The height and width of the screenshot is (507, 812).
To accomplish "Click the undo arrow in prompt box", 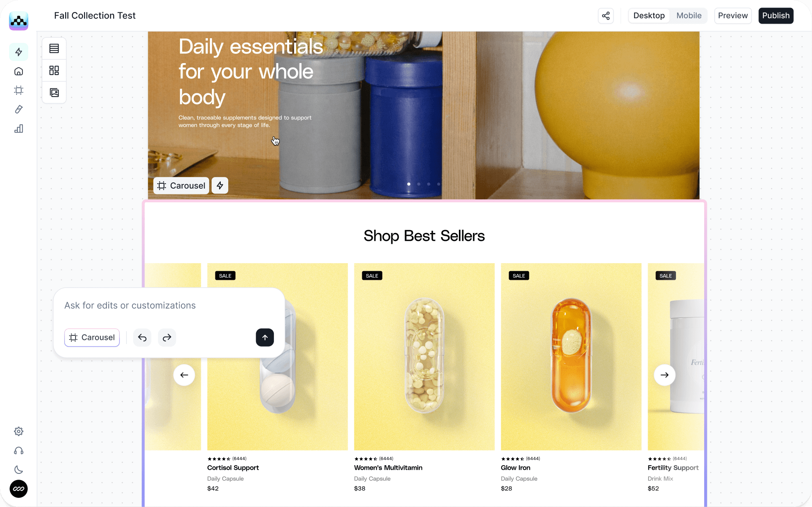I will pos(142,337).
